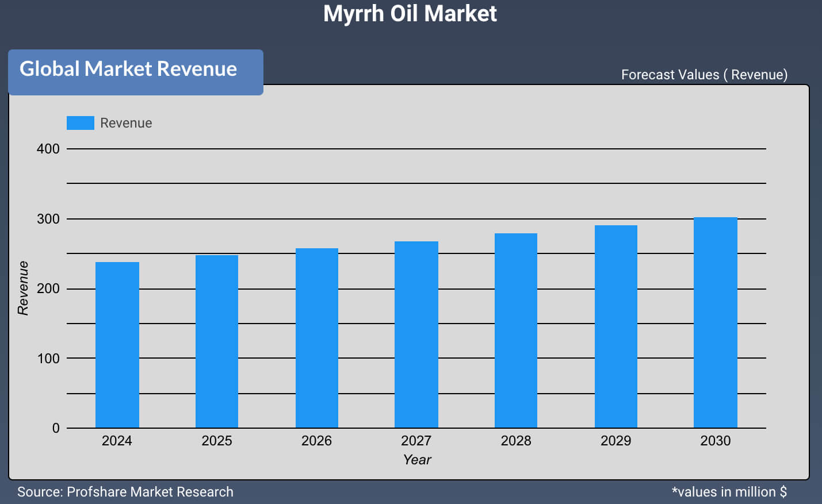Click the 'Myrrh Oil Market' title
822x504 pixels.
410,13
